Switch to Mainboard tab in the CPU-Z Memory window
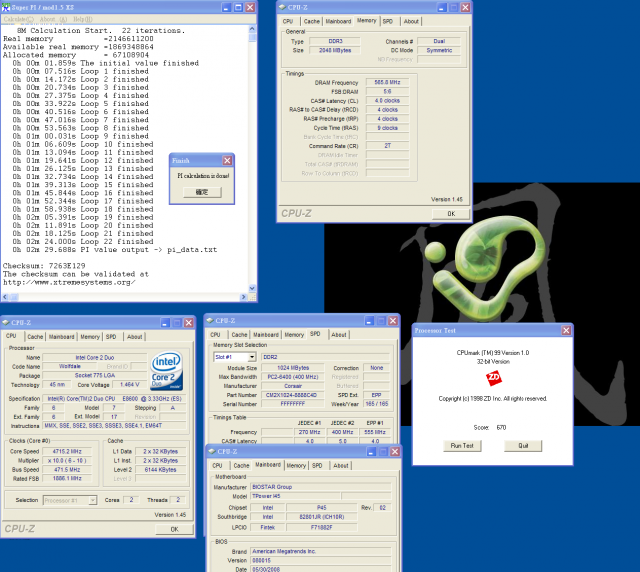Viewport: 640px width, 572px height. (338, 21)
